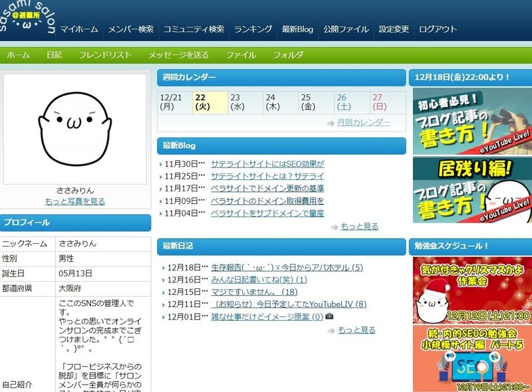
Task: Select Saturday 26 (土) in calendar
Action: pyautogui.click(x=352, y=102)
